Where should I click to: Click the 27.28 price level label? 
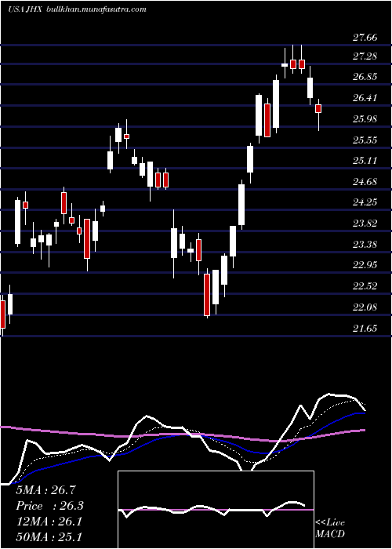click(x=365, y=56)
